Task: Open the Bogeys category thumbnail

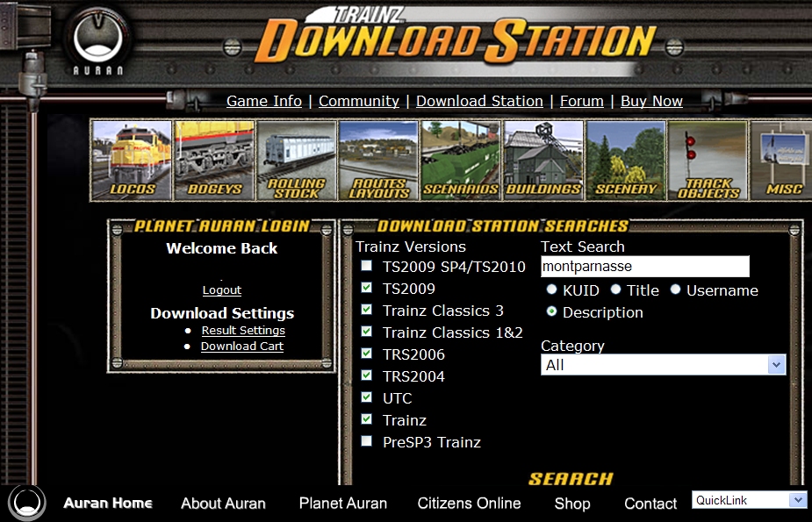Action: pyautogui.click(x=214, y=161)
